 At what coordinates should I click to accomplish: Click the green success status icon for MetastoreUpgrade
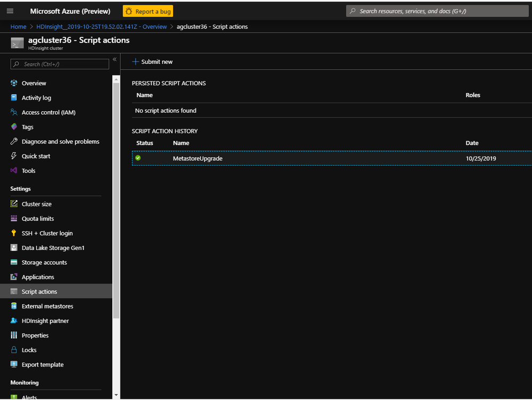coord(138,157)
